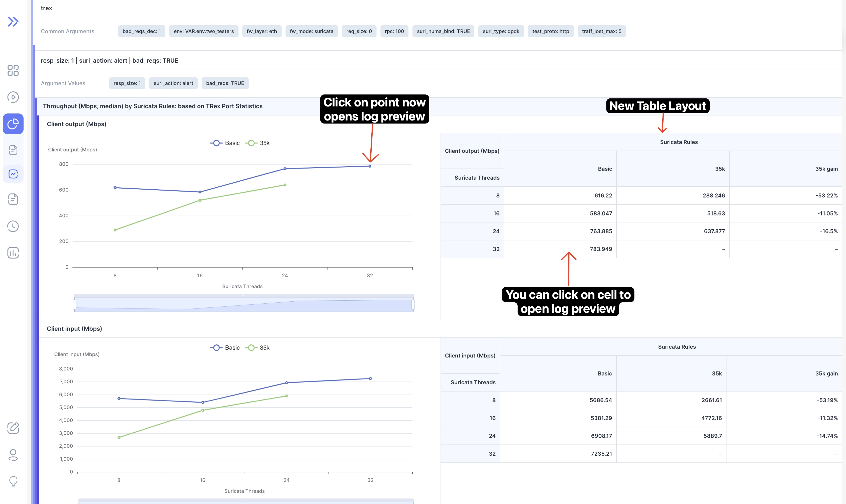The width and height of the screenshot is (846, 504).
Task: Click the suri_action: alert argument tag
Action: [173, 83]
